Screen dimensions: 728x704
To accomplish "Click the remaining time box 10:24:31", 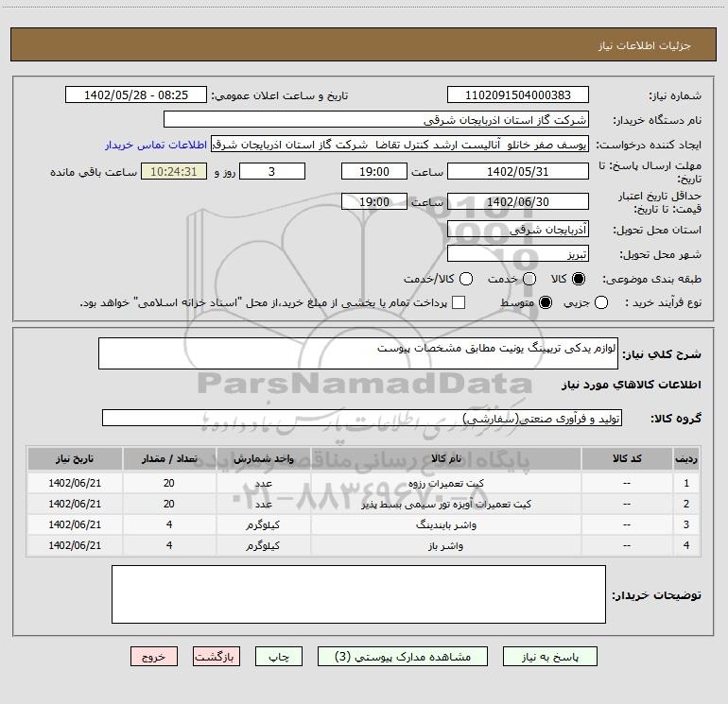I will click(174, 172).
